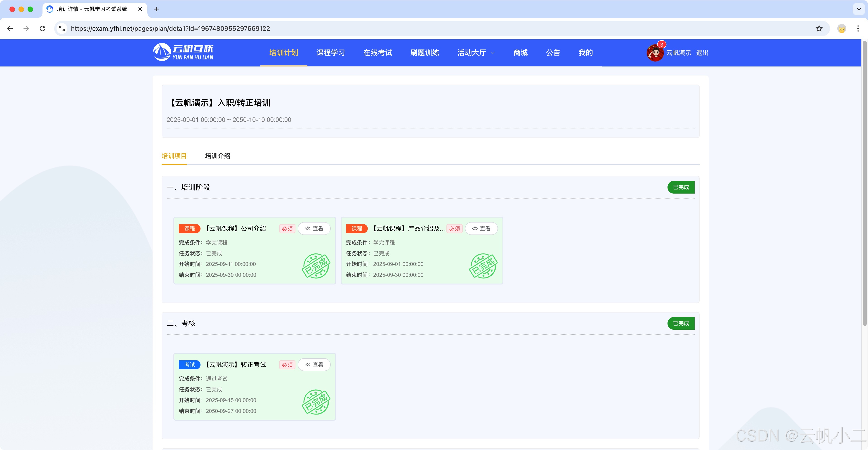This screenshot has height=450, width=868.
Task: Open the site information icon in the address bar
Action: 62,29
